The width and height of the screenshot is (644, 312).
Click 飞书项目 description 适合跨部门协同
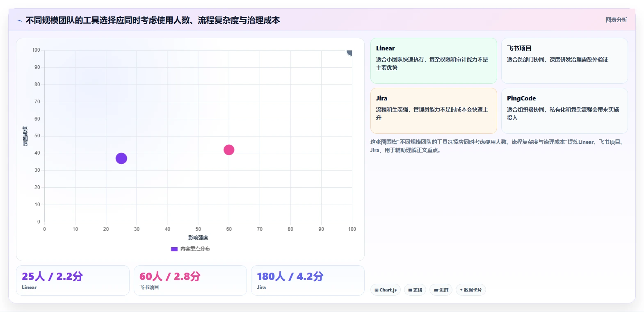point(557,59)
